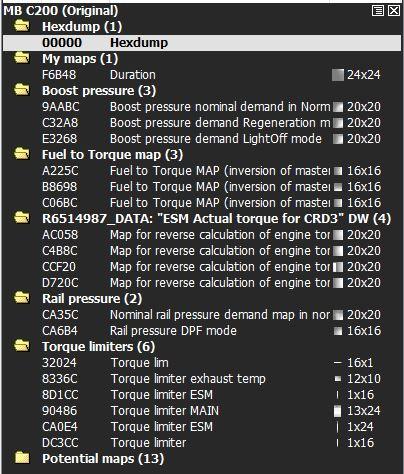Collapse the Rail pressure folder icon

22,298
